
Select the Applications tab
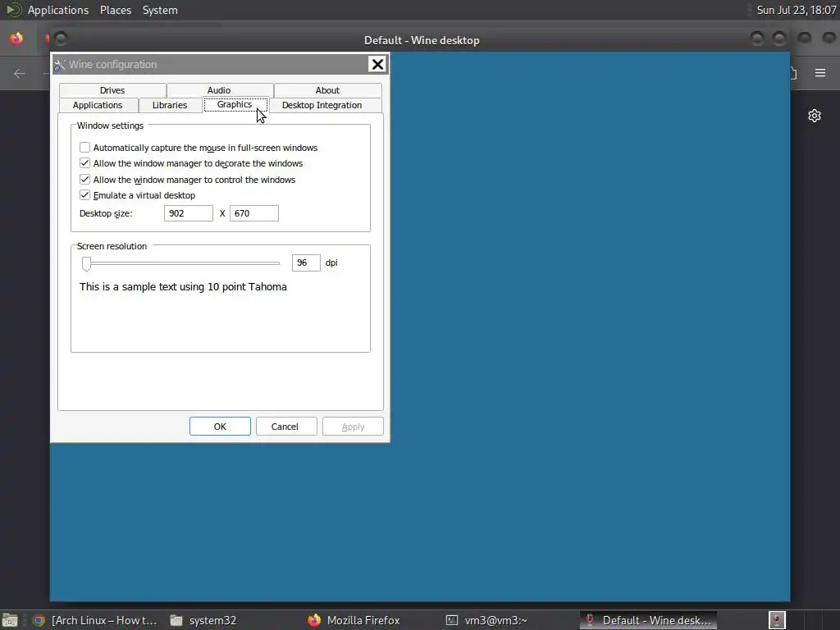pyautogui.click(x=98, y=105)
